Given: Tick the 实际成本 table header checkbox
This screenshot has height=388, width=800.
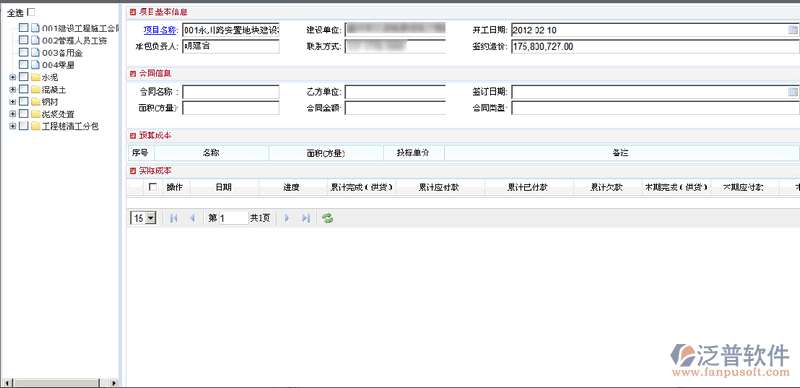Looking at the screenshot, I should (x=153, y=187).
